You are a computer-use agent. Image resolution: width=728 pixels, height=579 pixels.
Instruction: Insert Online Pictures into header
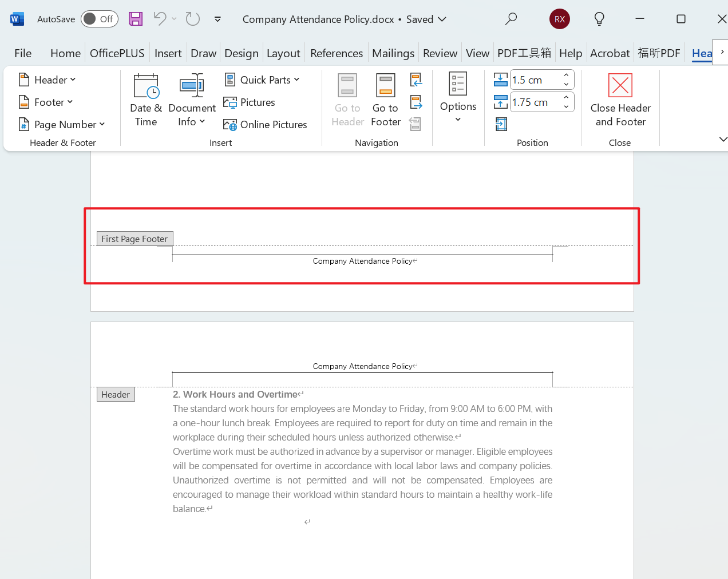[266, 125]
